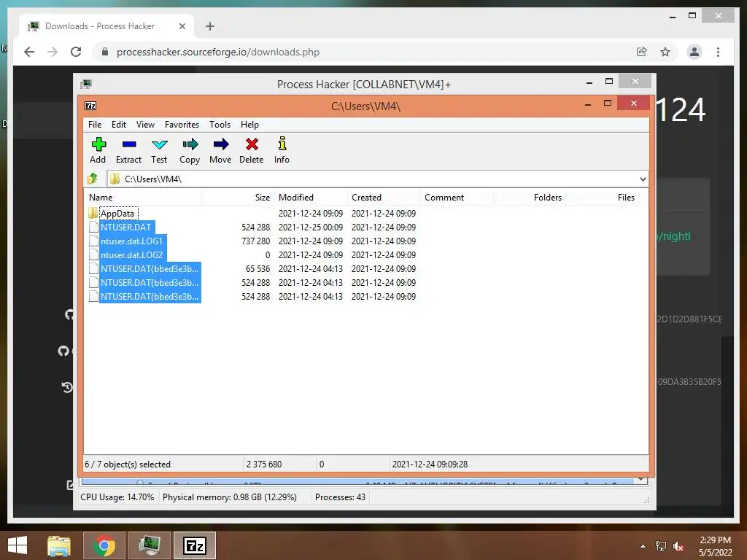This screenshot has width=747, height=560.
Task: Click the network tray icon
Action: click(x=661, y=546)
